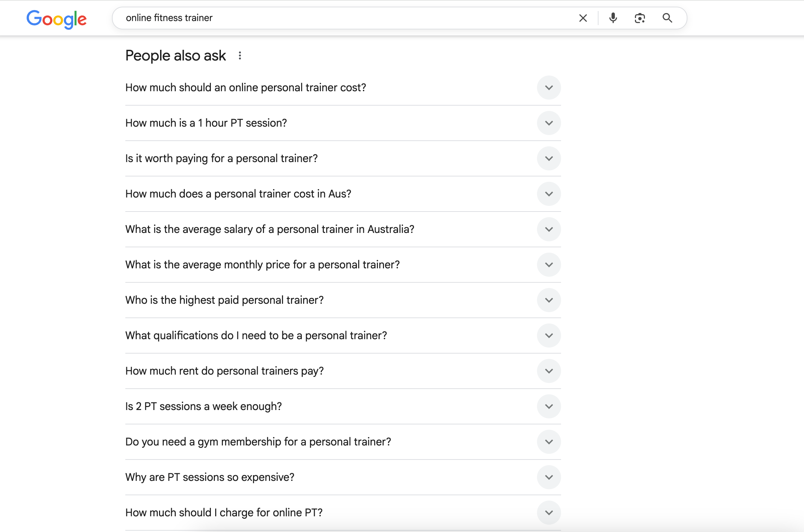This screenshot has width=804, height=532.
Task: Expand "Why are PT sessions so expensive?"
Action: tap(549, 477)
